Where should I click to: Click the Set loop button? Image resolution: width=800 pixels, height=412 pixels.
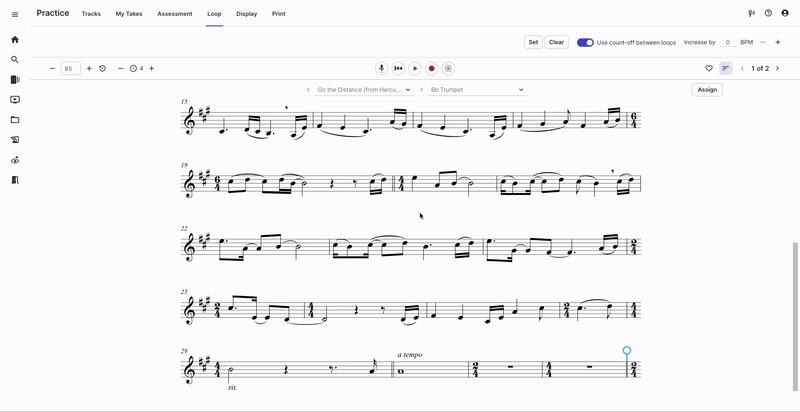click(533, 42)
